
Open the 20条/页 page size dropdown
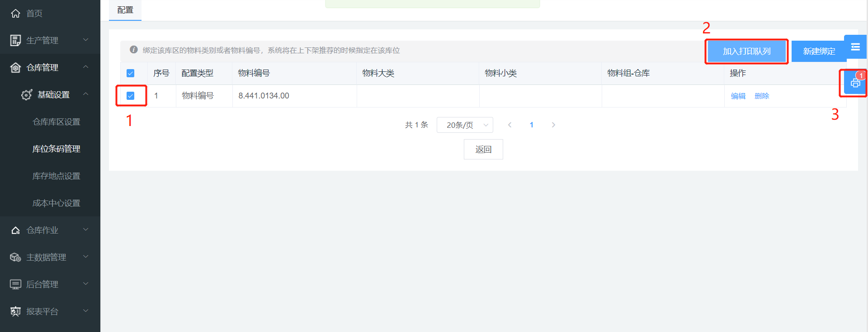pos(465,125)
